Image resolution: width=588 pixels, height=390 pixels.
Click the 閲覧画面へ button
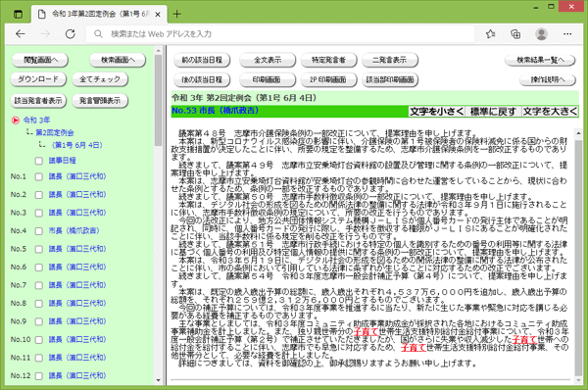[40, 60]
